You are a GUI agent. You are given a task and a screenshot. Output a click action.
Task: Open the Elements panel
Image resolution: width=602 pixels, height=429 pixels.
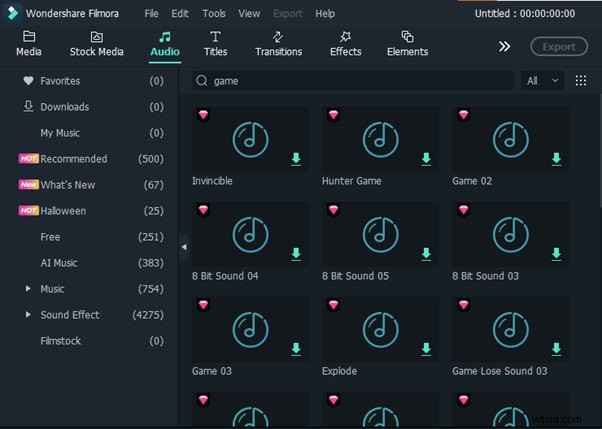click(407, 43)
